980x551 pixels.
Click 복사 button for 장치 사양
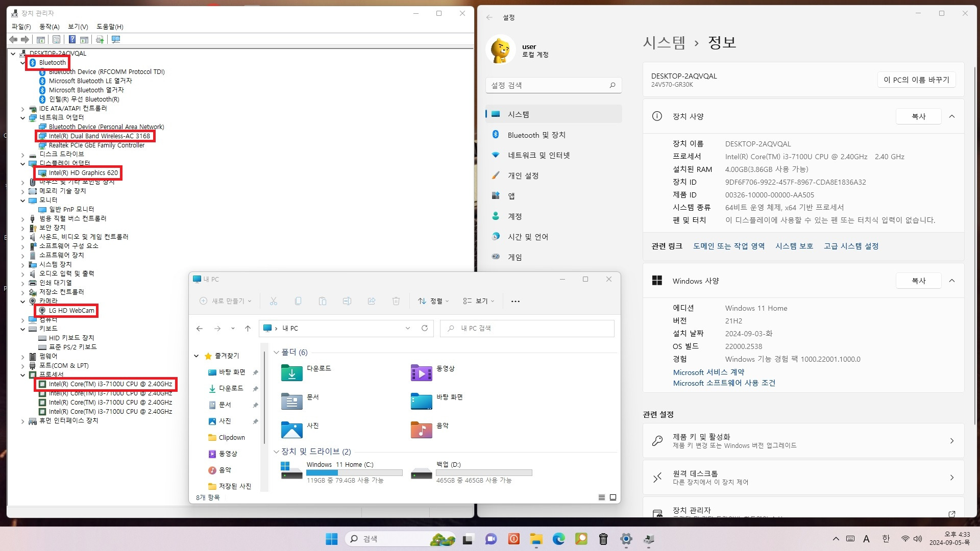919,116
